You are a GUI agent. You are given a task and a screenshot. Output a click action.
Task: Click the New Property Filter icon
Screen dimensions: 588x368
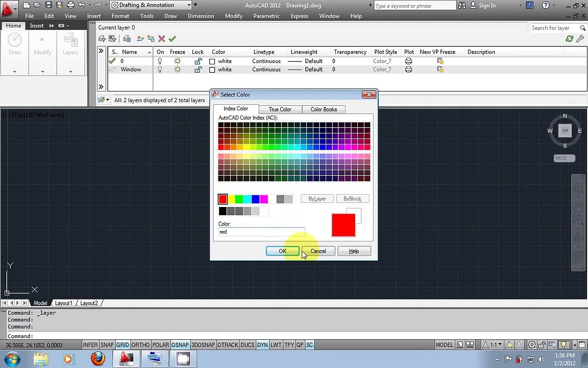102,39
